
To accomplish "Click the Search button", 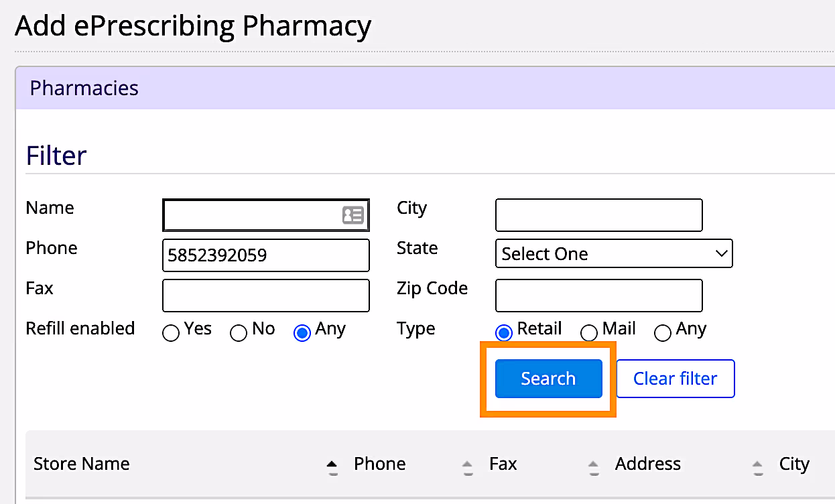I will pos(548,379).
